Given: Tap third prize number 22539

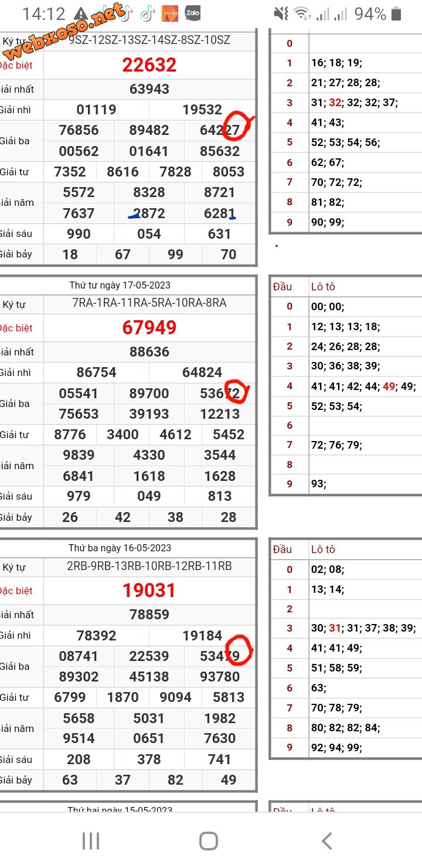Looking at the screenshot, I should 149,656.
